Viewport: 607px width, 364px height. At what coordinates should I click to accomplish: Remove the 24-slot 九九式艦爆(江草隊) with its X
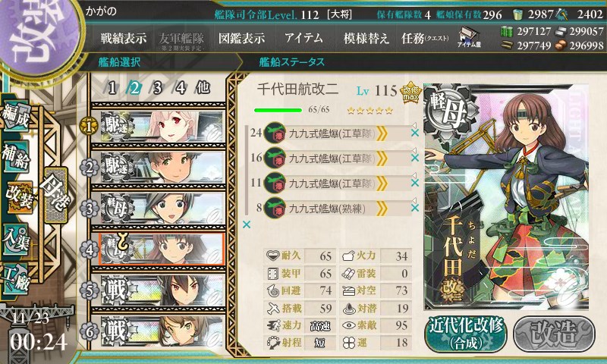[415, 133]
